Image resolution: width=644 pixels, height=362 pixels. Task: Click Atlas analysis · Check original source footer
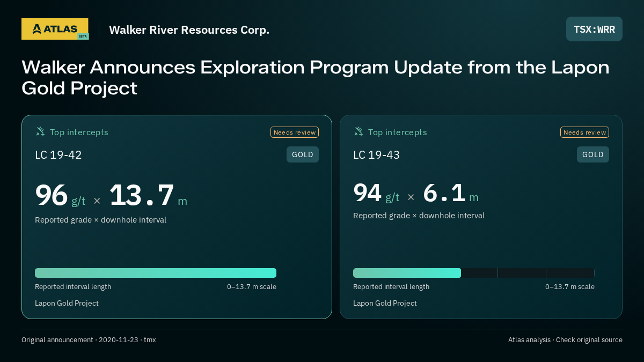pyautogui.click(x=565, y=340)
